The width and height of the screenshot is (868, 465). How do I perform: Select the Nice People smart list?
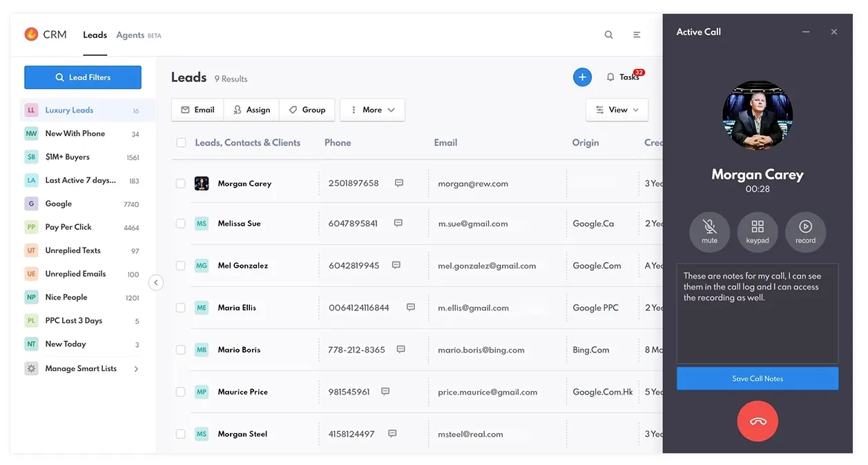[88, 297]
